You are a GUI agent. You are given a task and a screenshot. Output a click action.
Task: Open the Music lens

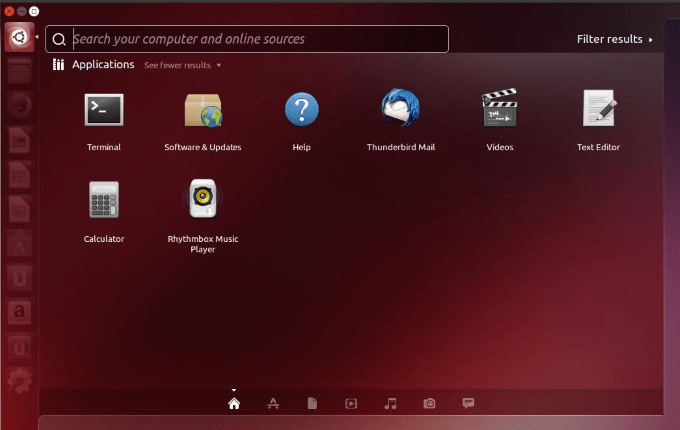point(390,404)
